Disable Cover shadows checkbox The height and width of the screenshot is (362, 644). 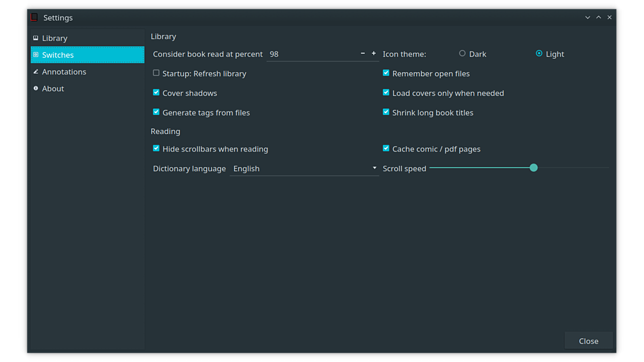[x=156, y=93]
